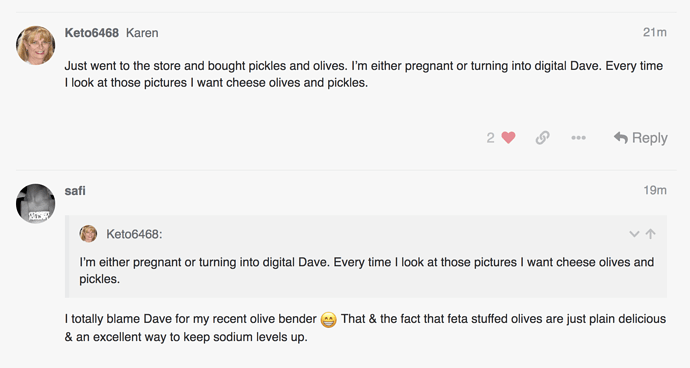Open the Keto6468 username profile link
Screen dimensions: 690x368
[x=92, y=33]
